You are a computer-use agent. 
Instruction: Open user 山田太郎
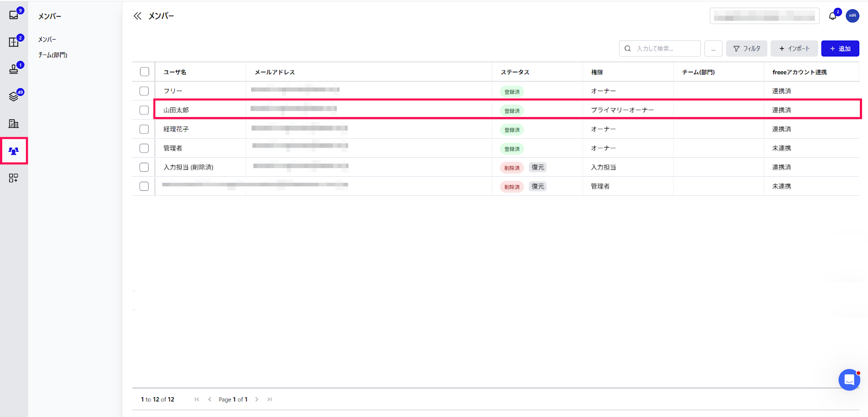(176, 110)
